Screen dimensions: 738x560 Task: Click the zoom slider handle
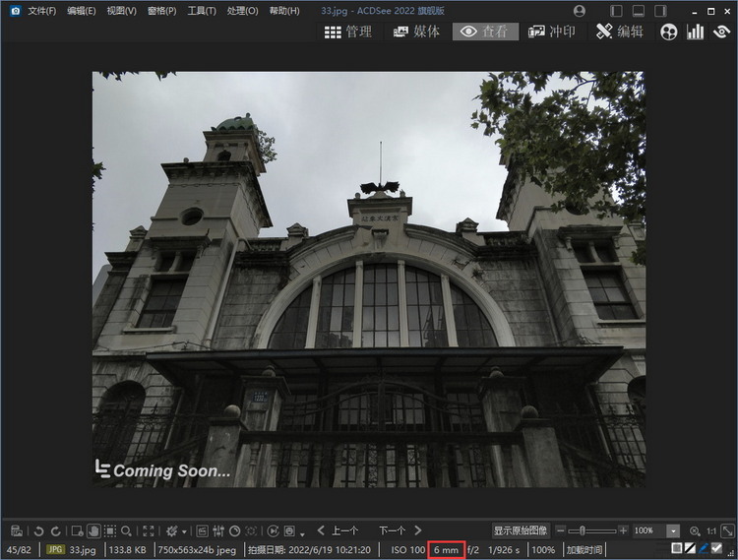[x=583, y=530]
